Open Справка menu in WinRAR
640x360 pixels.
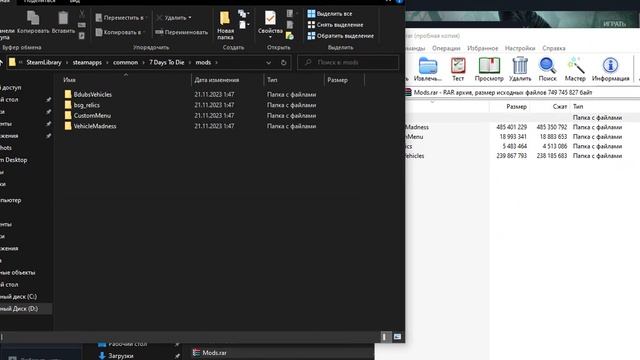[554, 48]
